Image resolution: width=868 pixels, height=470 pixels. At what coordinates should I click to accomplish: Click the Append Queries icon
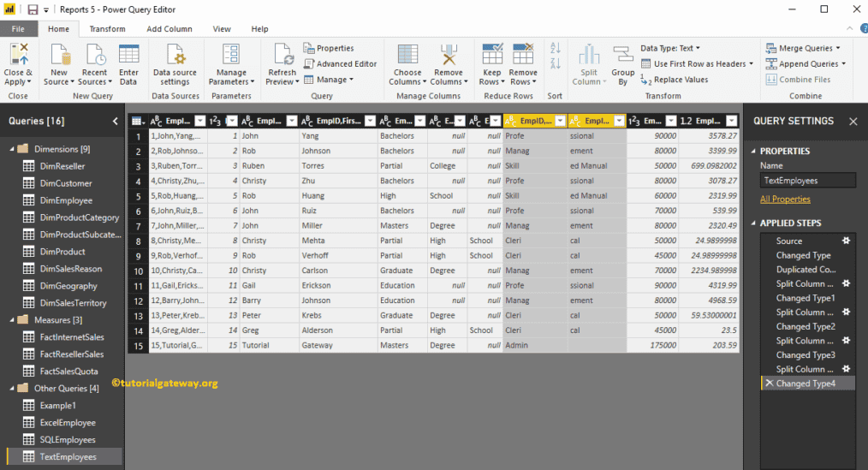click(x=771, y=63)
